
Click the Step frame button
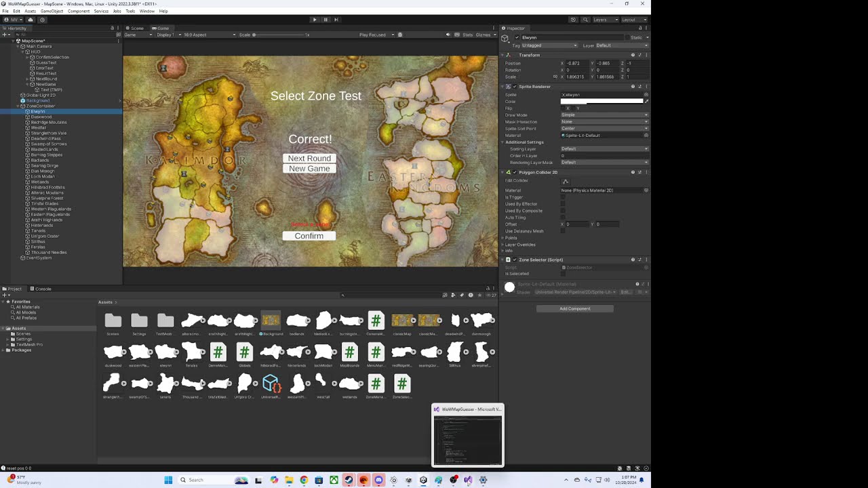[x=336, y=20]
